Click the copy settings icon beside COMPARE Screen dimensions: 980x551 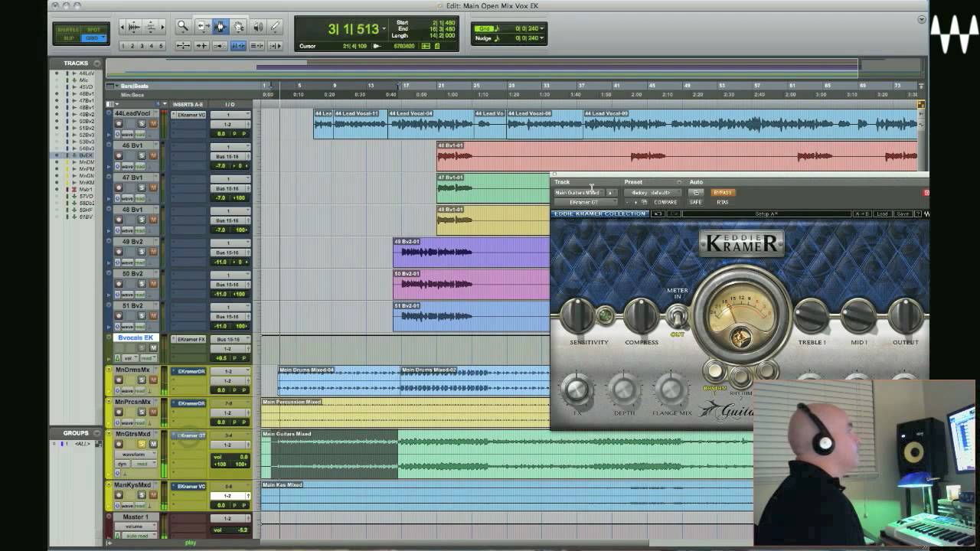pos(645,202)
